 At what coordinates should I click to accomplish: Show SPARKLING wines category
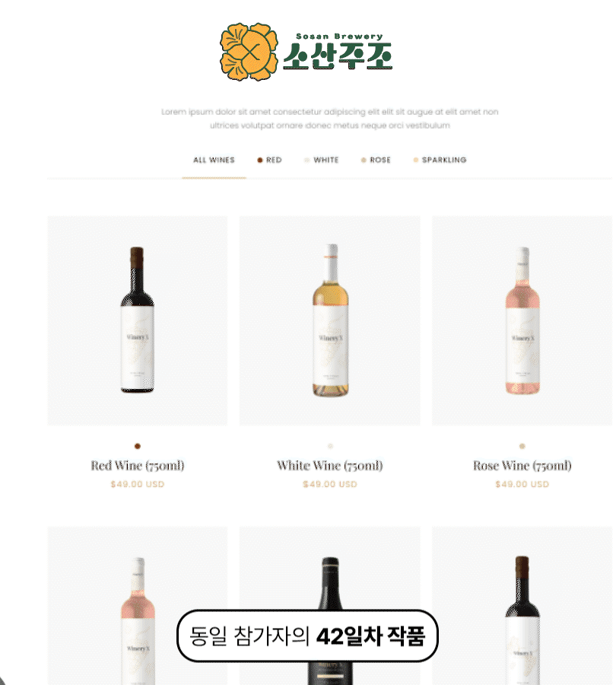(440, 160)
